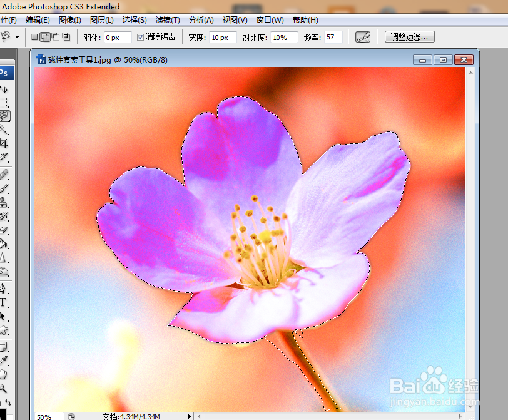Choose Subtract from selection mode
This screenshot has height=420, width=508.
[56, 37]
